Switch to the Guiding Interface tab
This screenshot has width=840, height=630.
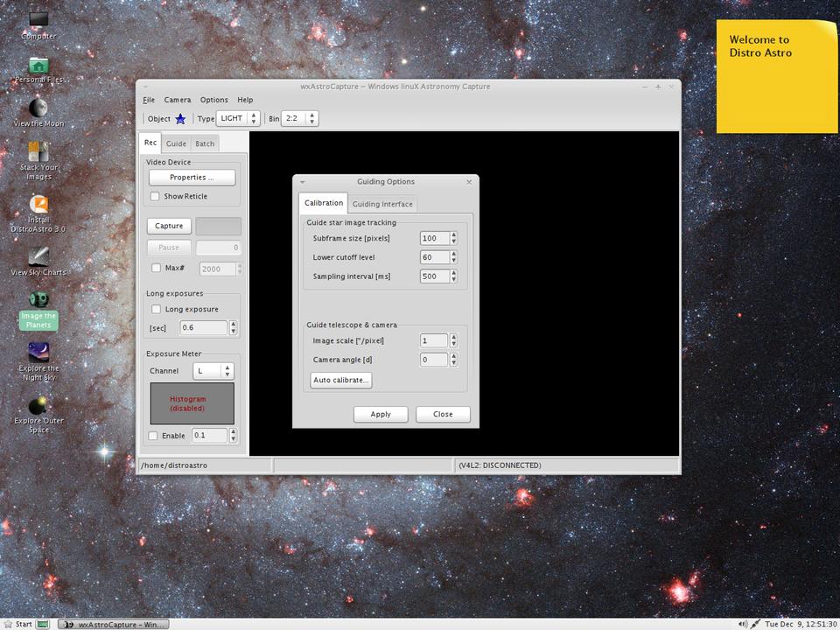(382, 204)
